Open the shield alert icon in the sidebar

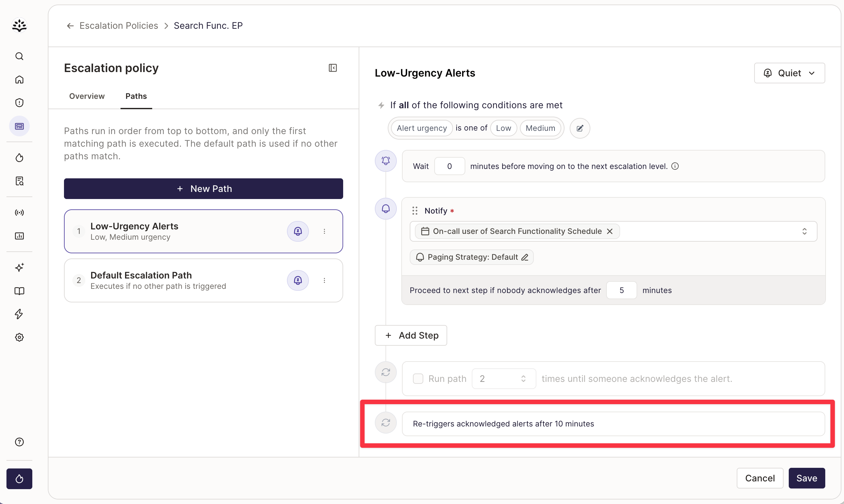pos(19,102)
